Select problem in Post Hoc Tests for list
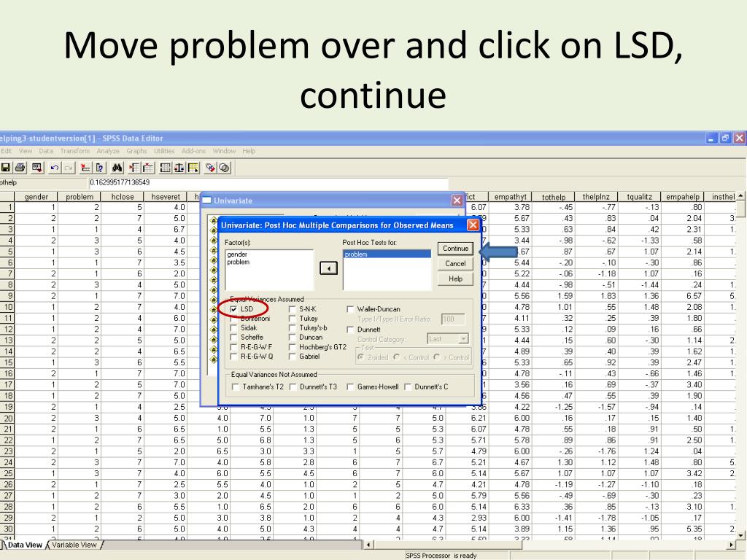 (387, 254)
